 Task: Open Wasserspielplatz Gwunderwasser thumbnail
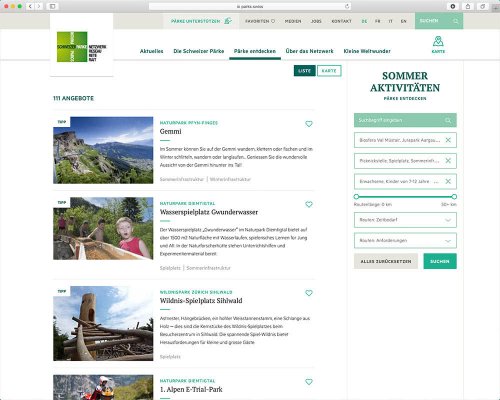tap(103, 229)
